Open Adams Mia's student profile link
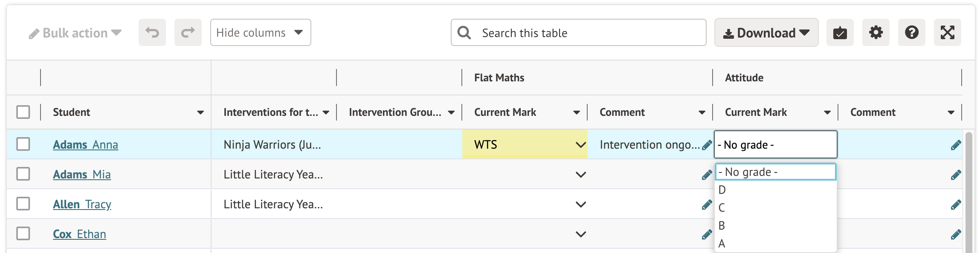This screenshot has height=253, width=980. click(81, 175)
